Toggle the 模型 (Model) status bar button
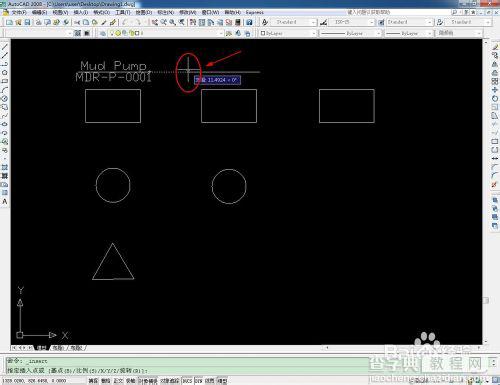 pyautogui.click(x=222, y=381)
